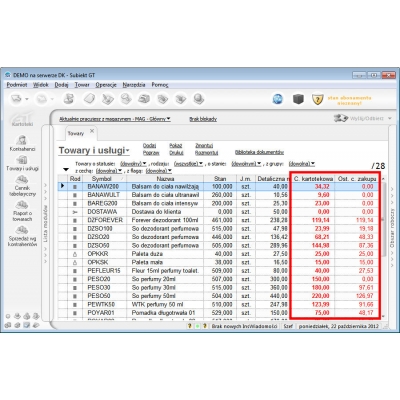
Task: Click the Dodaj link
Action: 149,146
